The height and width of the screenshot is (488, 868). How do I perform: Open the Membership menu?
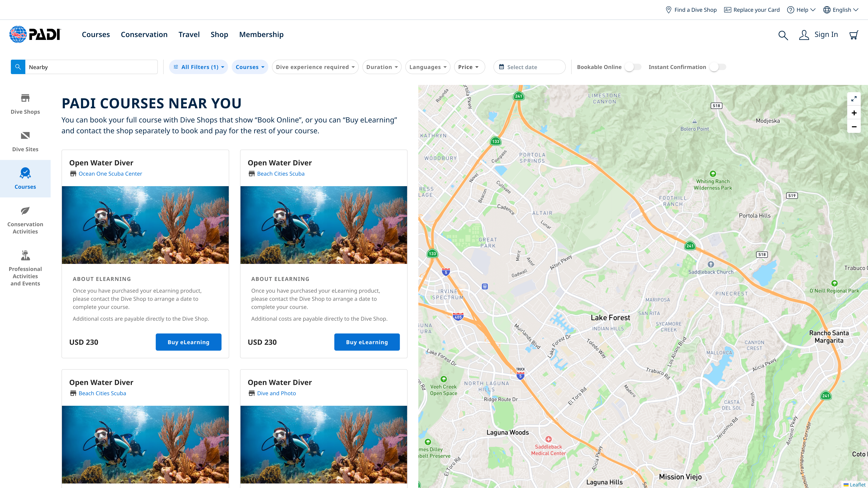261,35
